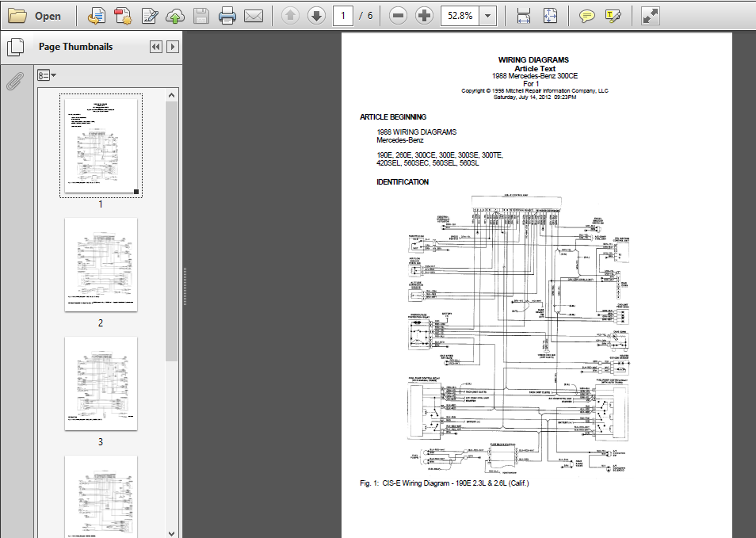Open a file using the Open button
756x538 pixels.
[35, 16]
